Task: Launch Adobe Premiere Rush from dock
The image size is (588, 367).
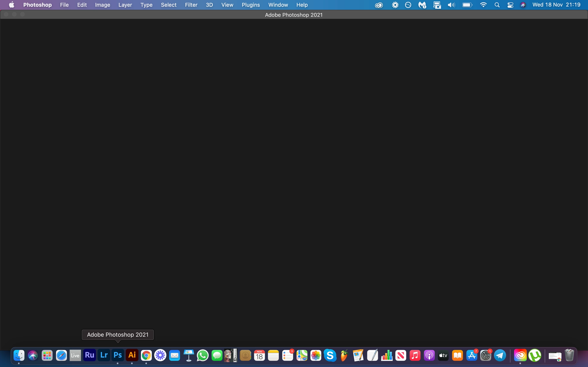Action: coord(89,355)
